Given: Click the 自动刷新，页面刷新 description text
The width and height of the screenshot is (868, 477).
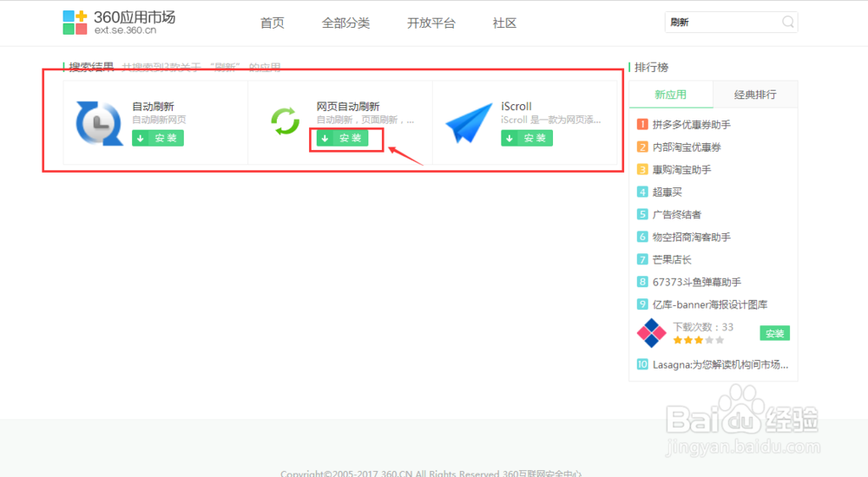Looking at the screenshot, I should tap(365, 120).
